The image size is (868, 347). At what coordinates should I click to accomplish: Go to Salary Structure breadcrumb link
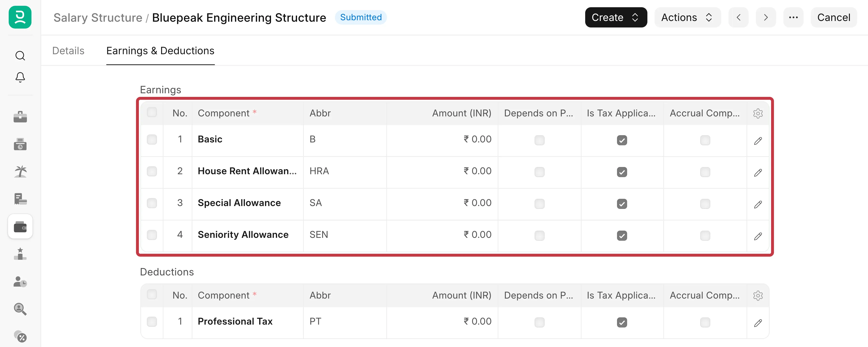(98, 18)
